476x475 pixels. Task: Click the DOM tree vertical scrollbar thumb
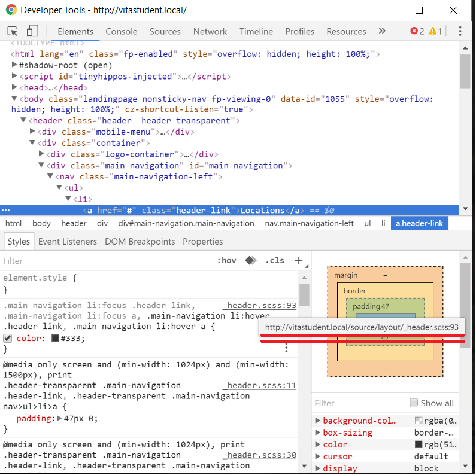click(x=465, y=71)
